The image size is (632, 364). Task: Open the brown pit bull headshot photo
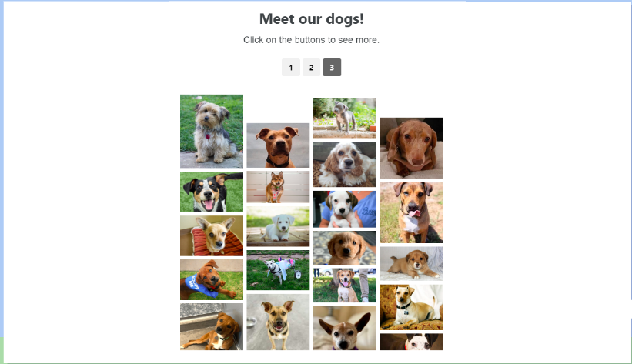pyautogui.click(x=278, y=145)
